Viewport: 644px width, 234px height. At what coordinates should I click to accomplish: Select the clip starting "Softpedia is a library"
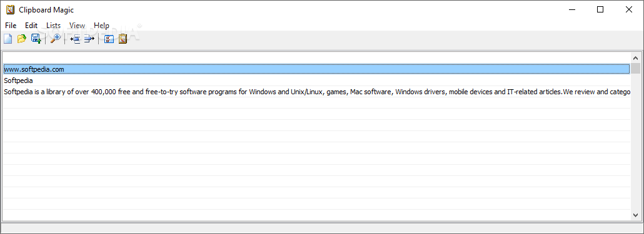tap(316, 92)
